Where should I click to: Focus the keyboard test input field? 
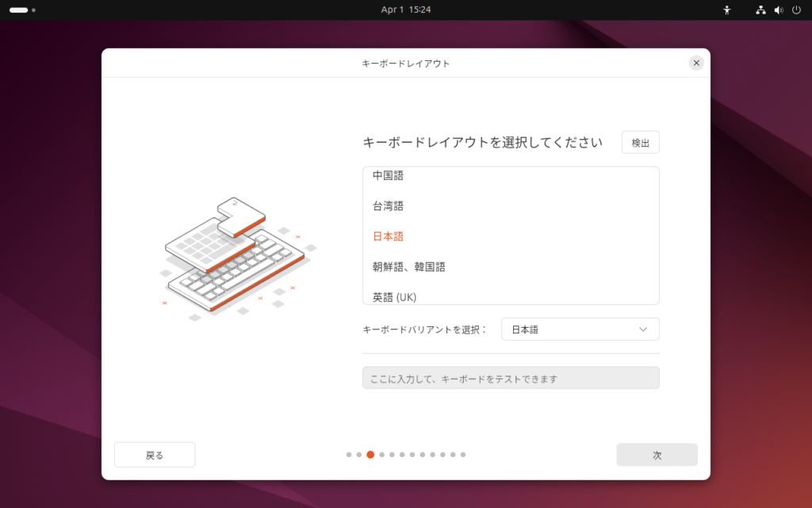coord(511,378)
